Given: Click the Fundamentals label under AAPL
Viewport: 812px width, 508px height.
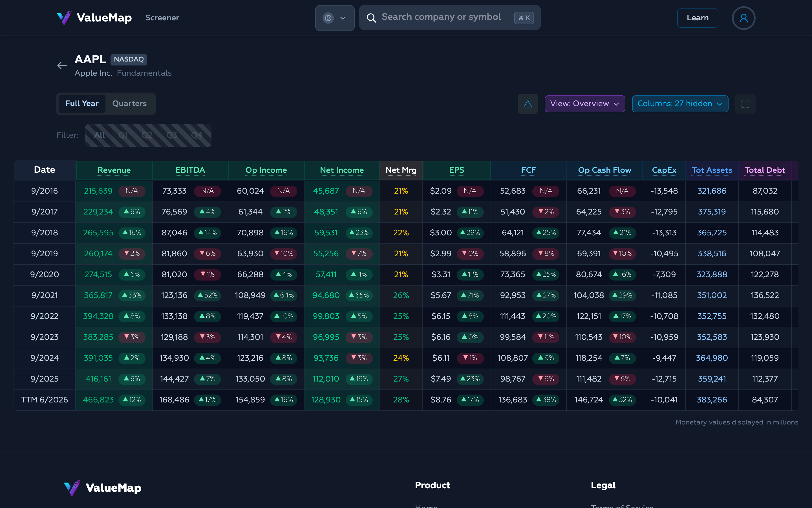Looking at the screenshot, I should [x=144, y=73].
